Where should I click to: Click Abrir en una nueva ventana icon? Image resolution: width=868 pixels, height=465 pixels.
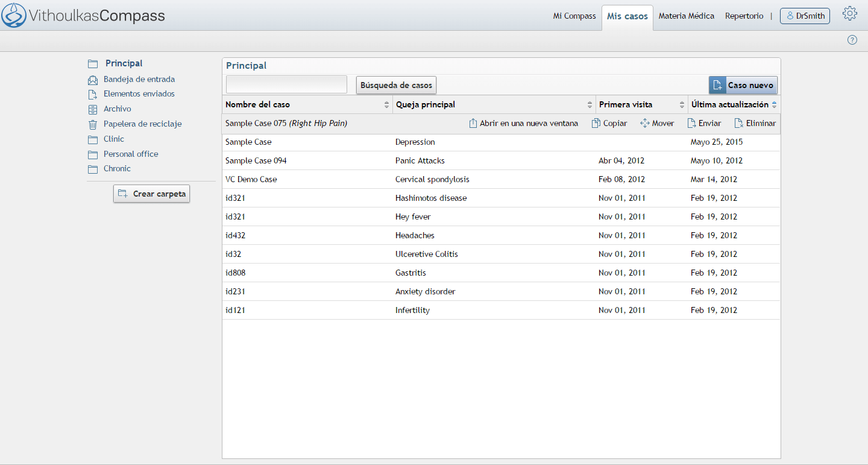(x=473, y=123)
